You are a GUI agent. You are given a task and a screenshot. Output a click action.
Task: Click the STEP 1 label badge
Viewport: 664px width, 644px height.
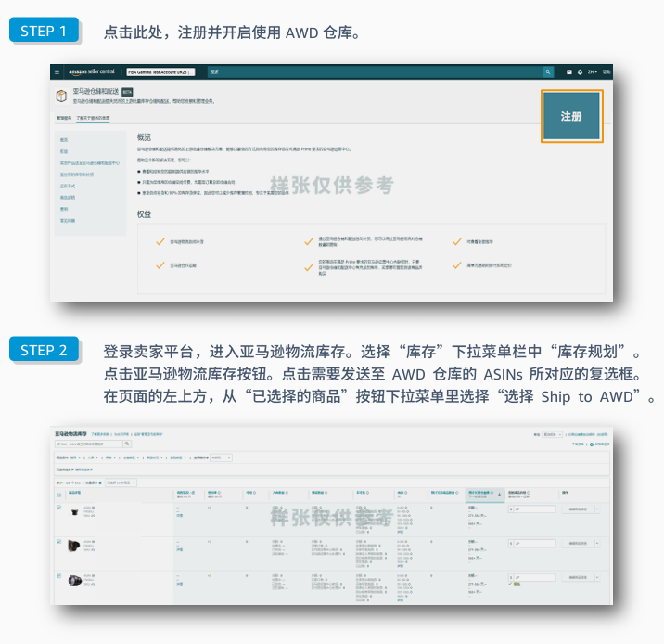[x=44, y=31]
